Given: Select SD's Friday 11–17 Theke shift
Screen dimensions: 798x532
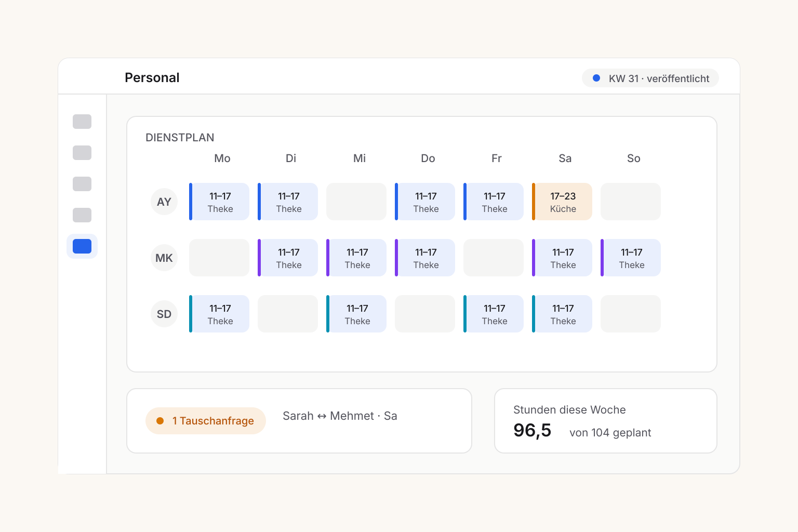Looking at the screenshot, I should click(494, 314).
